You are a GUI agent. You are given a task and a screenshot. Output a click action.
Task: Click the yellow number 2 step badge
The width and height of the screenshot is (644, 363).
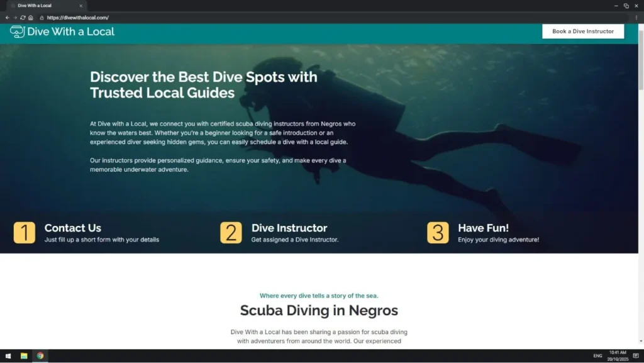231,233
